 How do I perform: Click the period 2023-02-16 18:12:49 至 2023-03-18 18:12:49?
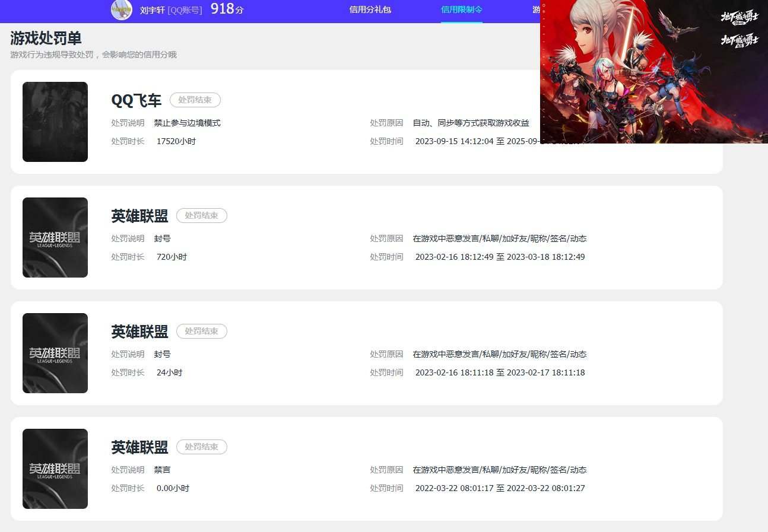(500, 257)
